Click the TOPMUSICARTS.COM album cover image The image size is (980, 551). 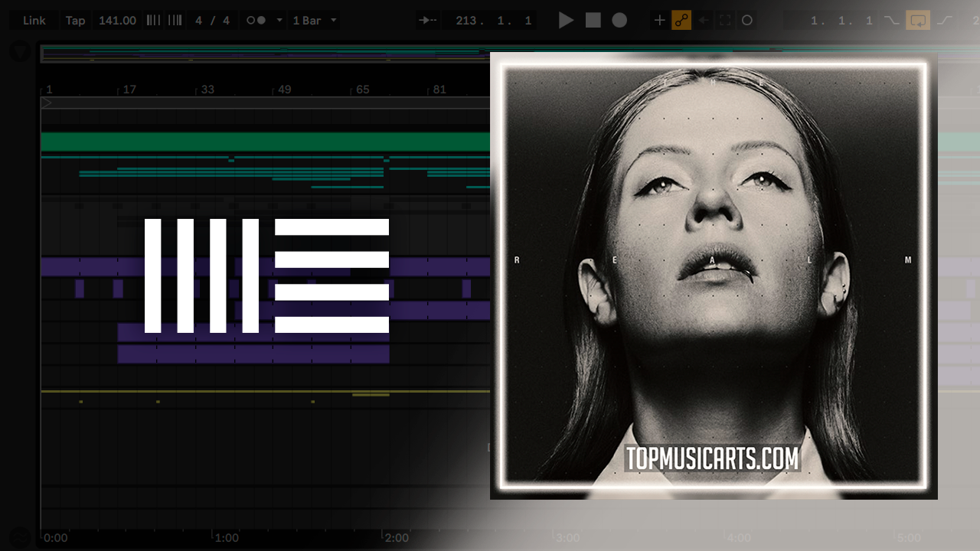[x=714, y=275]
